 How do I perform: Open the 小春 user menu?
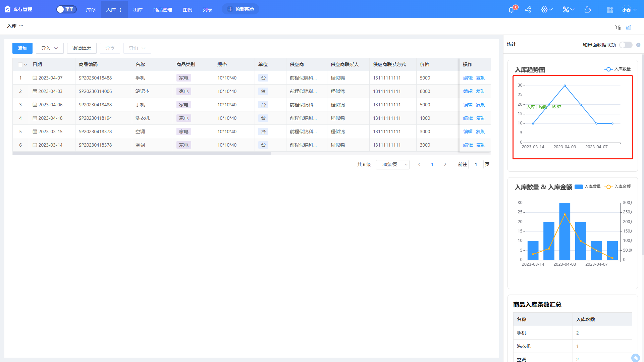coord(630,10)
